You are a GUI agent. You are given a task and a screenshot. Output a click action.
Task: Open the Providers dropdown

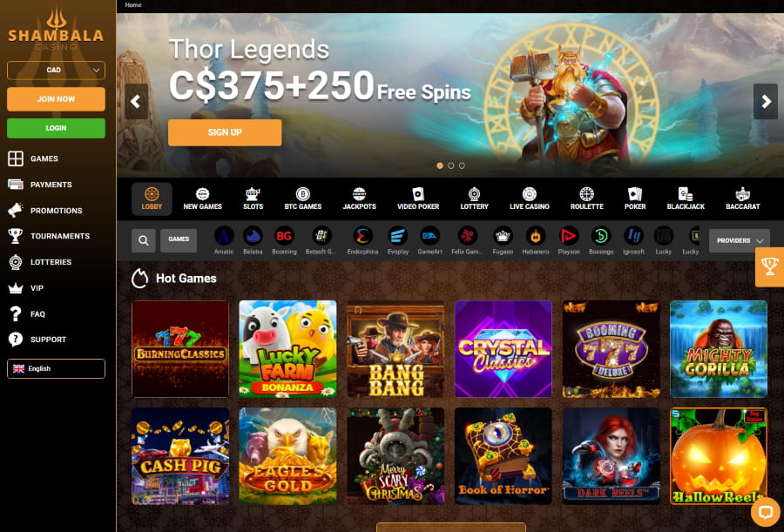pos(740,240)
